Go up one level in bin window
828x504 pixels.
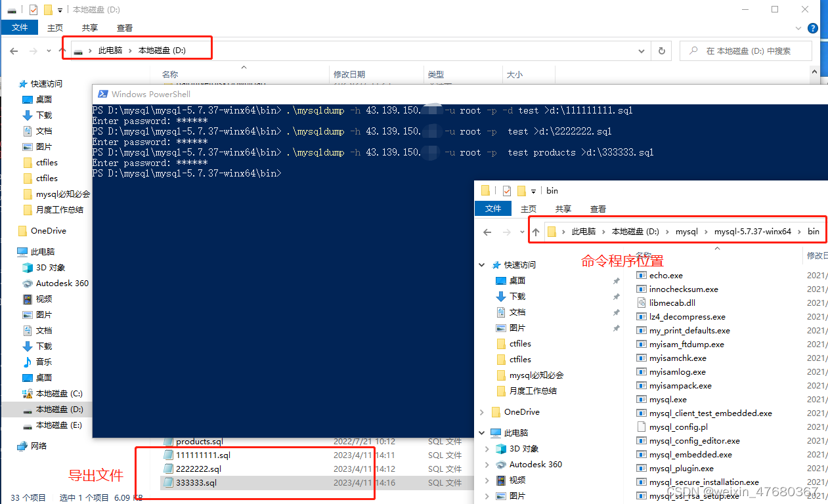coord(536,232)
